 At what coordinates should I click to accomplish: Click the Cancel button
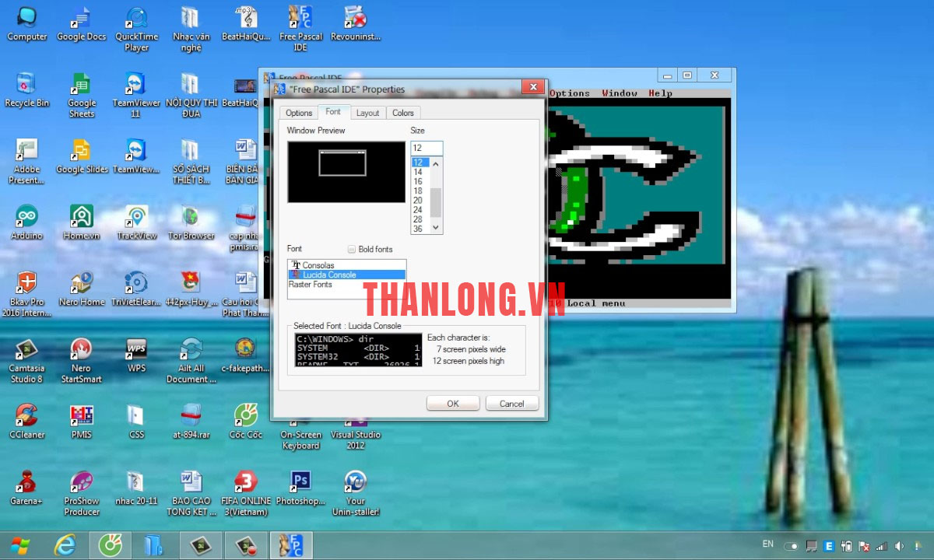click(x=511, y=404)
